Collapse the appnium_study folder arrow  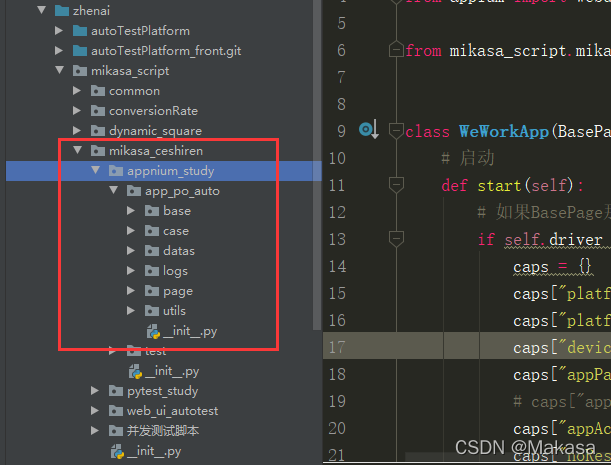(x=95, y=170)
